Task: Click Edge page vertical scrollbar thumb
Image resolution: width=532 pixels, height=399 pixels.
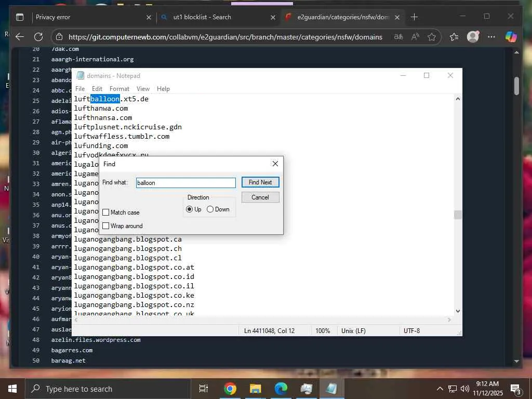Action: tap(516, 86)
